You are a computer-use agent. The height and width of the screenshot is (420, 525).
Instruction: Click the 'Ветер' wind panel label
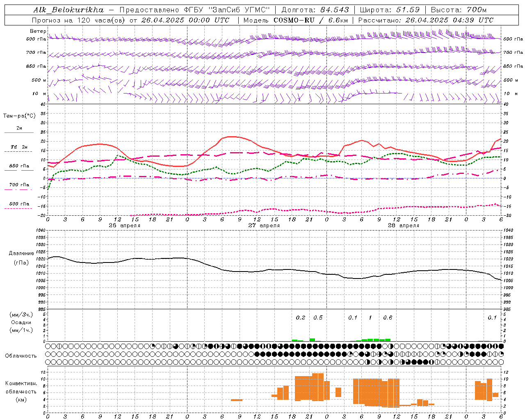pyautogui.click(x=38, y=31)
